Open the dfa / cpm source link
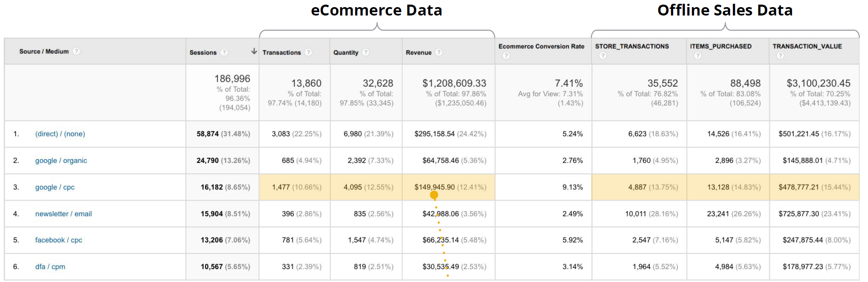This screenshot has height=282, width=868. pos(50,267)
